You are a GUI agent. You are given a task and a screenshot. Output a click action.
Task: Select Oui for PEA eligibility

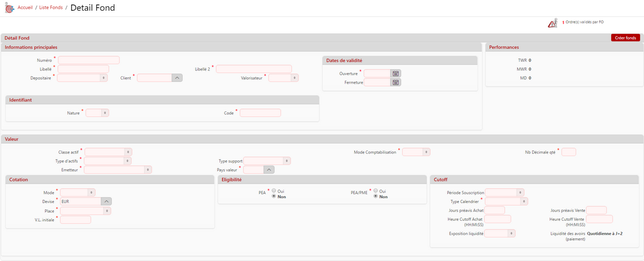pos(274,191)
